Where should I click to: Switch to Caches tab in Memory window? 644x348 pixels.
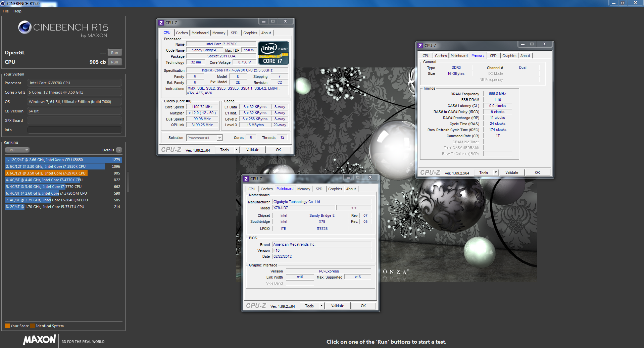(x=441, y=56)
